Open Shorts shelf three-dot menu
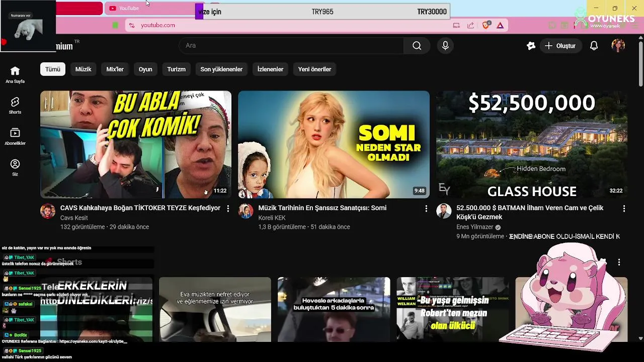This screenshot has height=362, width=644. click(619, 262)
